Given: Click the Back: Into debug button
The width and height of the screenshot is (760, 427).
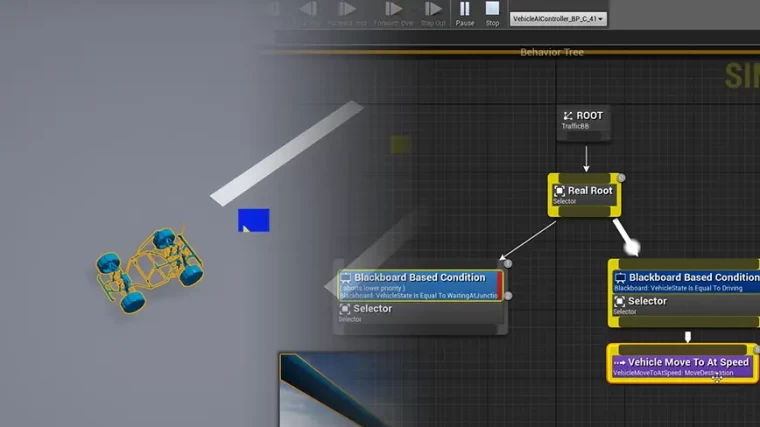Looking at the screenshot, I should [x=308, y=13].
